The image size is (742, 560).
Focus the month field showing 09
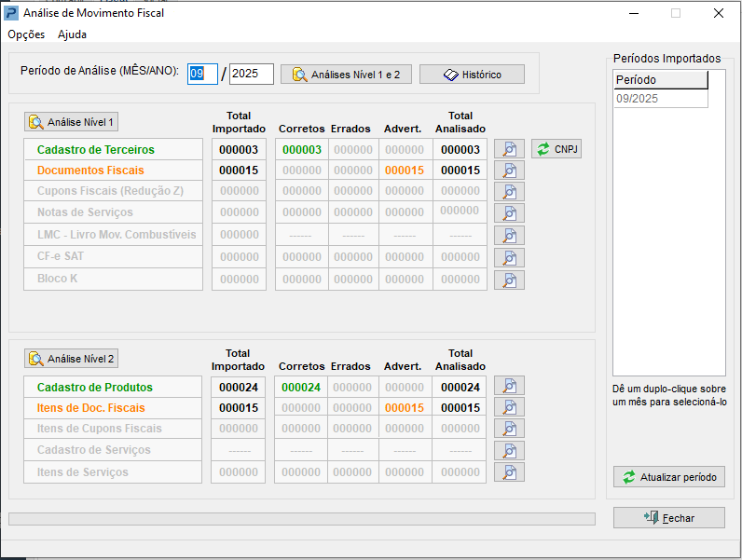point(202,74)
